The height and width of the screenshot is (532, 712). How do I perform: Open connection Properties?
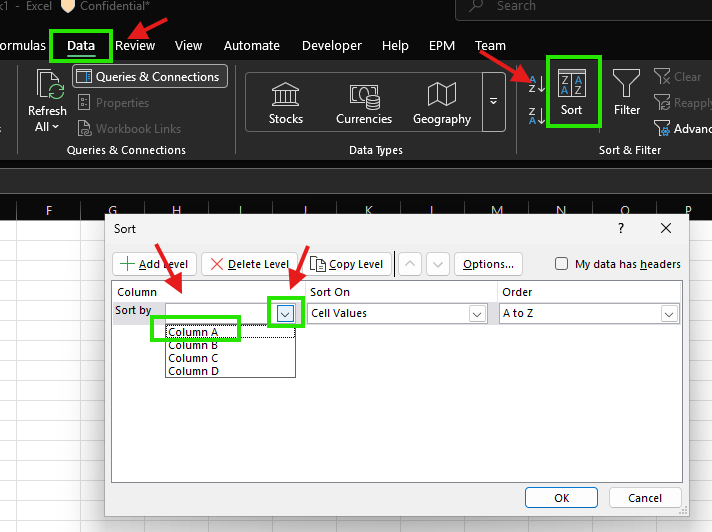tap(114, 103)
